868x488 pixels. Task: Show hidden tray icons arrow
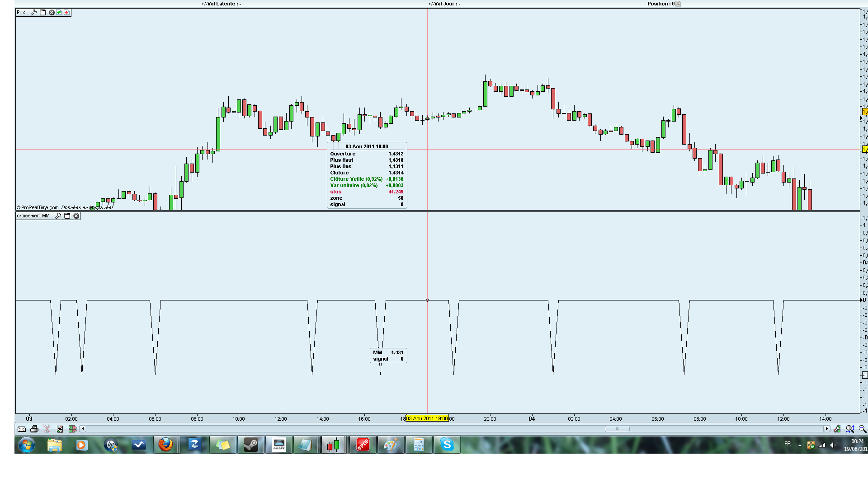point(800,445)
